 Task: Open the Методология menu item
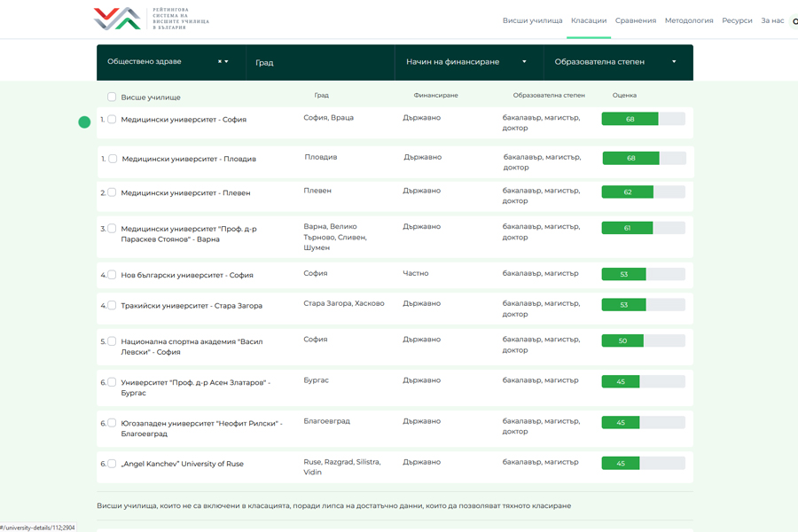click(x=689, y=21)
